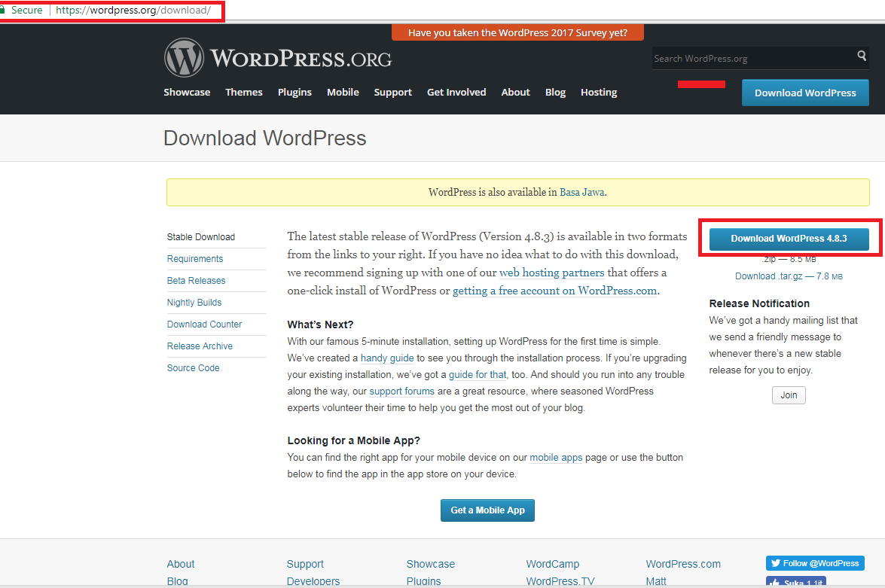
Task: Click the WordPress.org logo
Action: pyautogui.click(x=277, y=58)
